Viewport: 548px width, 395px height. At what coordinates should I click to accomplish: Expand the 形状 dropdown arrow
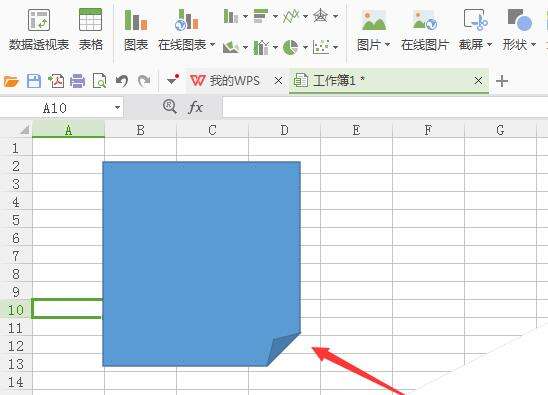[533, 45]
